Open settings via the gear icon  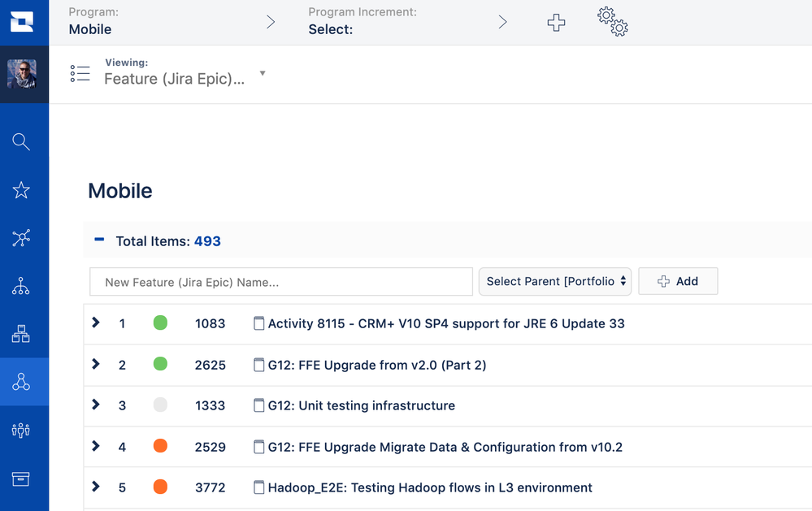[612, 23]
